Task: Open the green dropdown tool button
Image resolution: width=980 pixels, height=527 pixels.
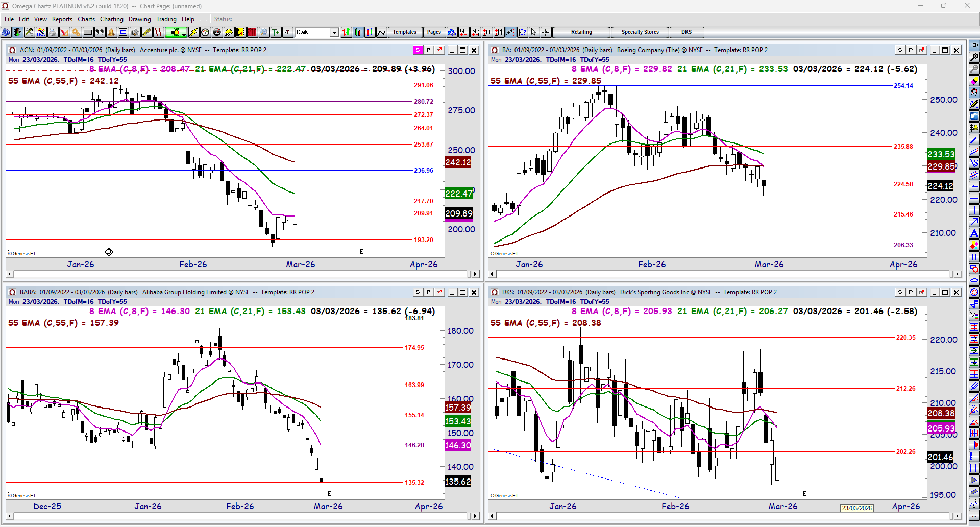Action: click(x=176, y=32)
